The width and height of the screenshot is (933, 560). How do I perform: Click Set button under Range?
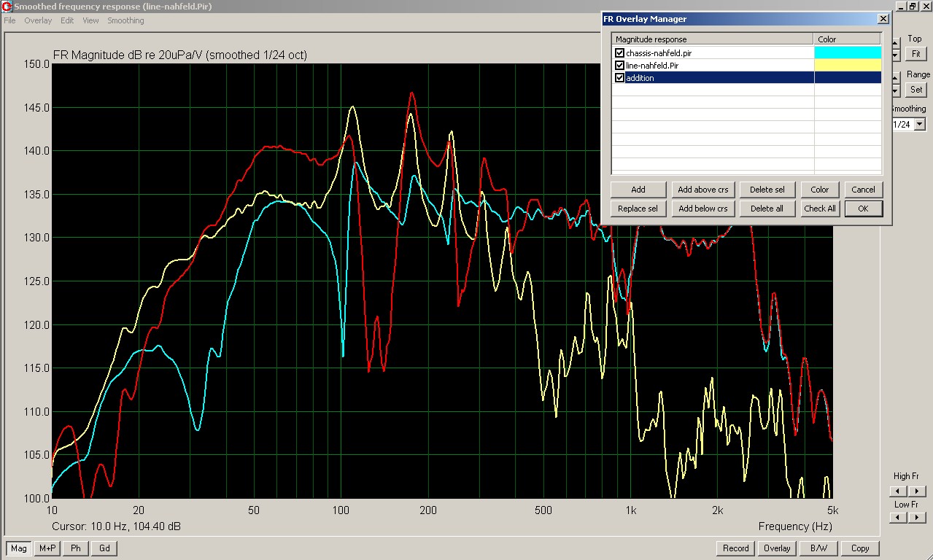coord(915,90)
